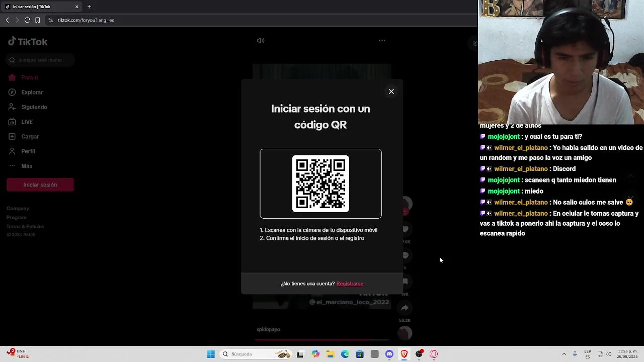Click the red Iniciar sesión sidebar button
This screenshot has width=644, height=362.
40,185
